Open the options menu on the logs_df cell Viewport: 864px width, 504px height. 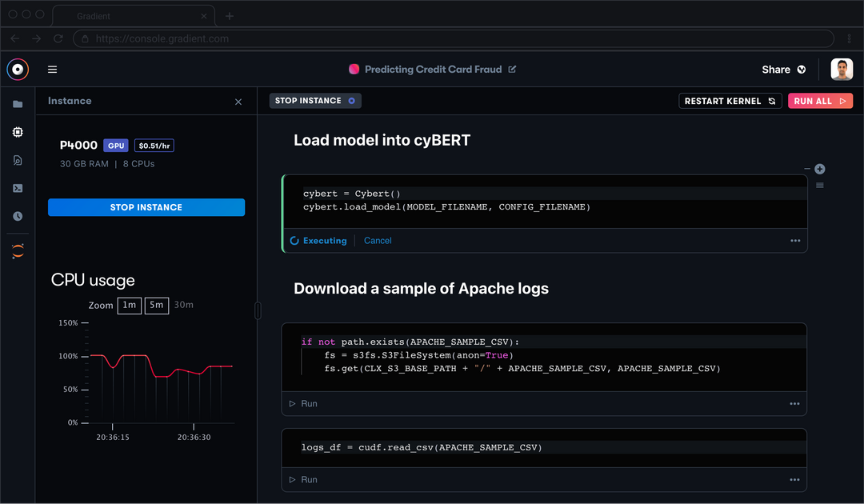coord(794,479)
